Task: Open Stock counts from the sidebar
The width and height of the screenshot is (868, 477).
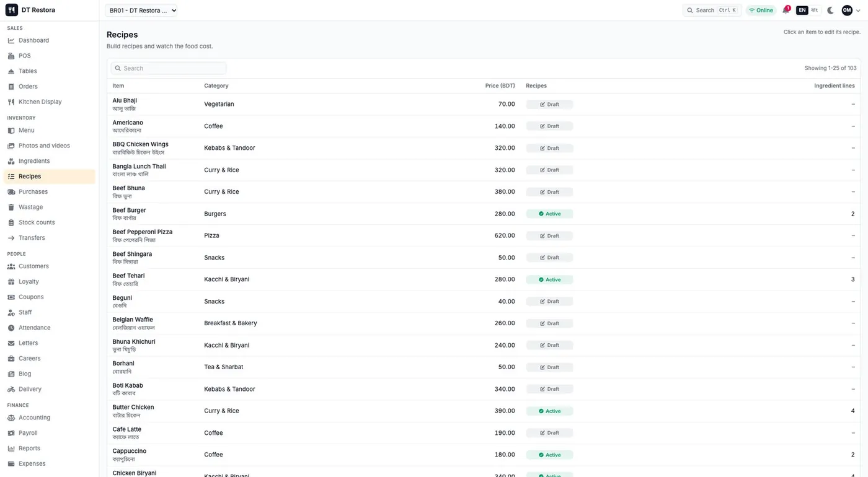Action: click(50, 223)
